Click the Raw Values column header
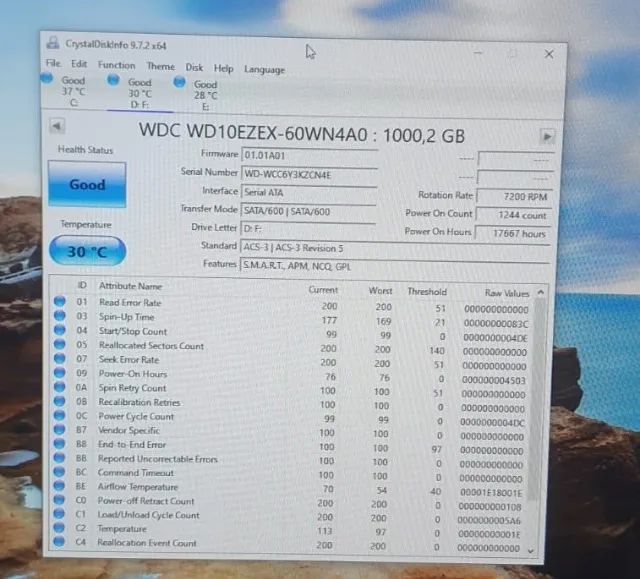 click(507, 293)
